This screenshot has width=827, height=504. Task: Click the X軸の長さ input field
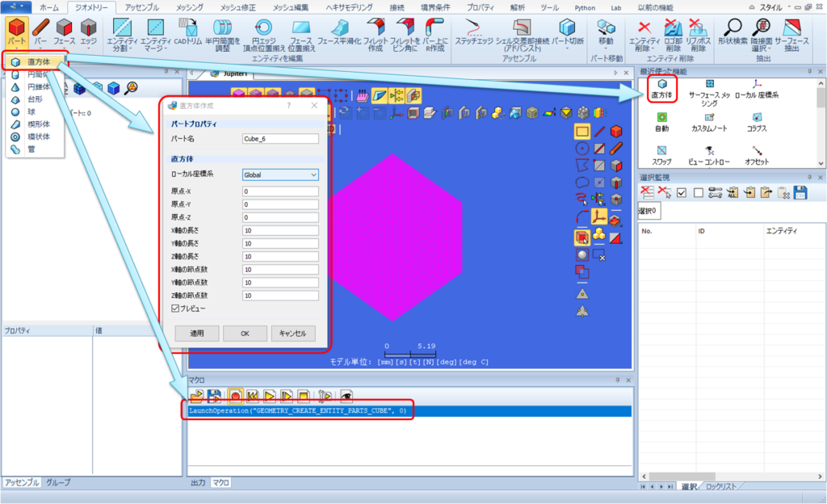point(280,230)
